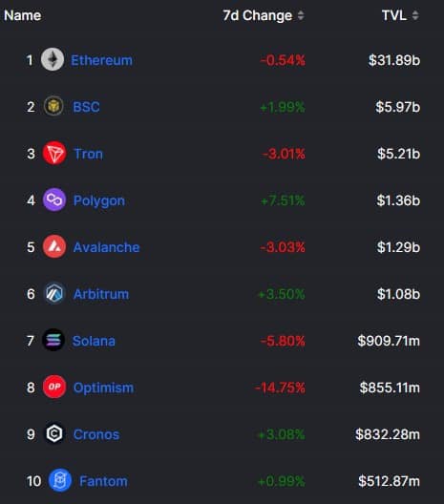Screen dimensions: 444x504
Task: Click the red Optimism OP icon
Action: pyautogui.click(x=54, y=387)
